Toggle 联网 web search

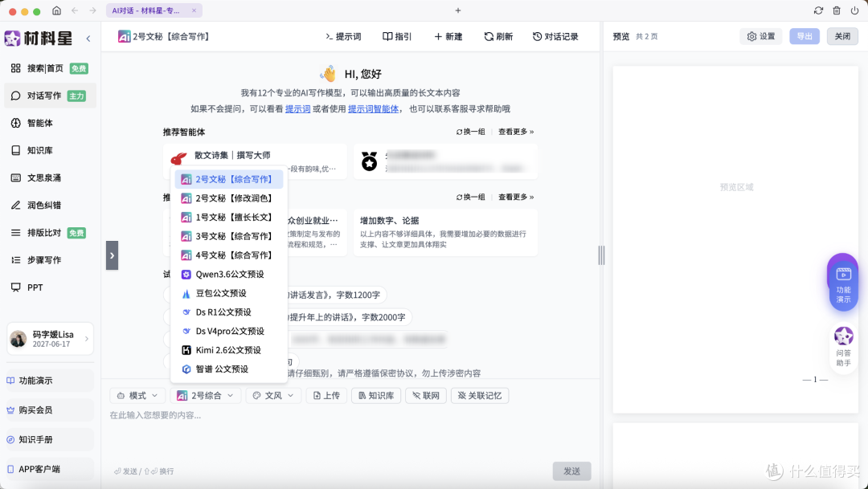click(426, 396)
